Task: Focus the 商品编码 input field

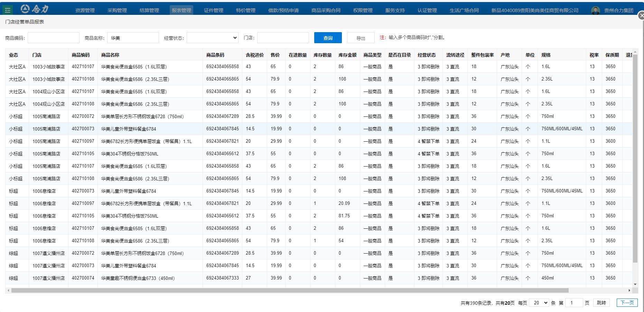Action: point(54,38)
